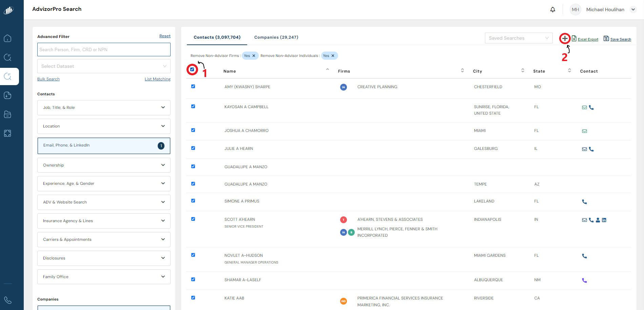Click the red-circled plus icon
Viewport: 644px width, 310px height.
[565, 39]
